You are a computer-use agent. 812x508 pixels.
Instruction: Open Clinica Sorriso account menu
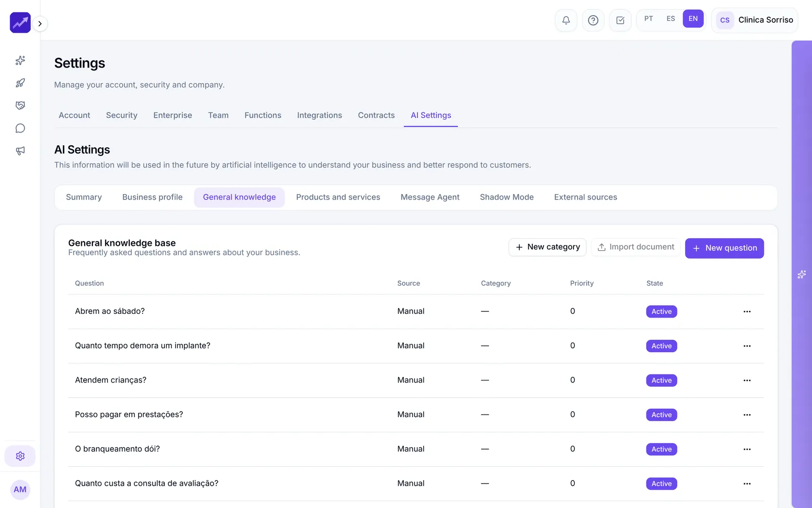pyautogui.click(x=755, y=20)
